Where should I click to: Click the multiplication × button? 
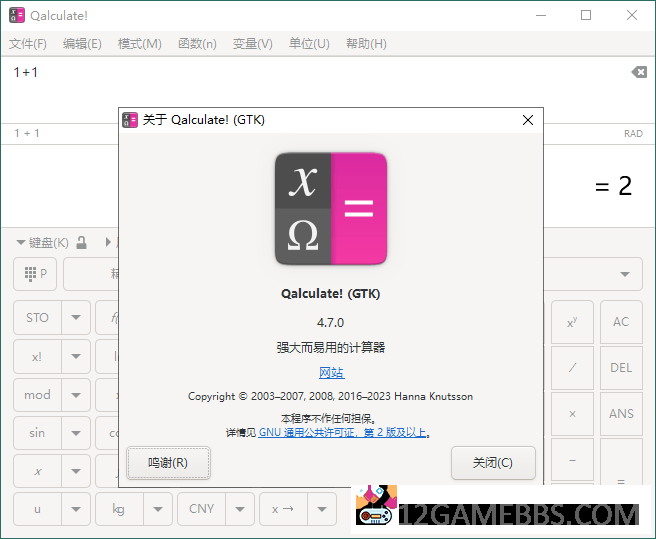pos(572,414)
